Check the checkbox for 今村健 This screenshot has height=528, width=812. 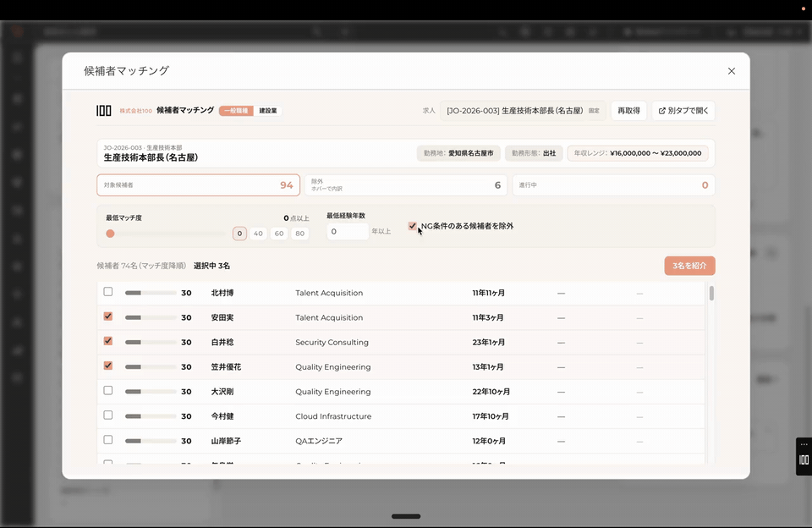(x=107, y=415)
